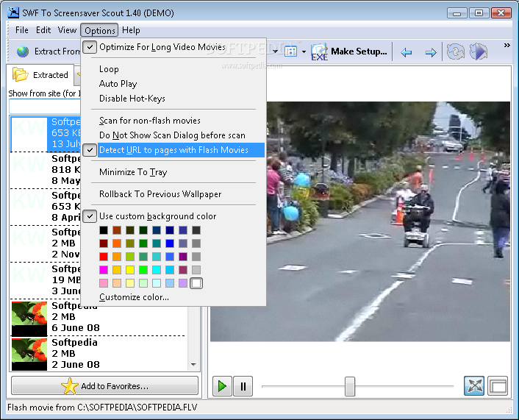The width and height of the screenshot is (519, 420).
Task: Click the playback position slider handle
Action: coord(350,386)
